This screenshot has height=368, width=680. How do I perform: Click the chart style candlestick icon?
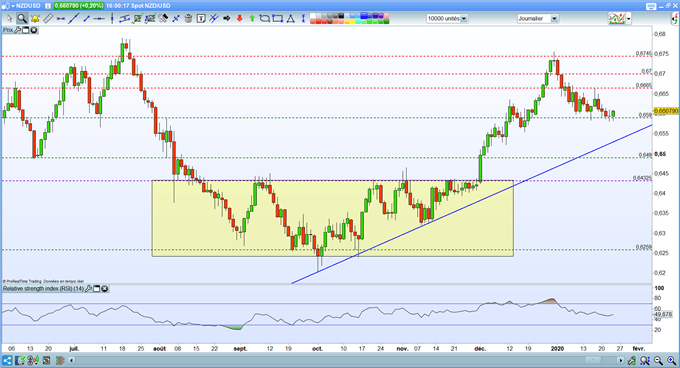click(x=617, y=19)
